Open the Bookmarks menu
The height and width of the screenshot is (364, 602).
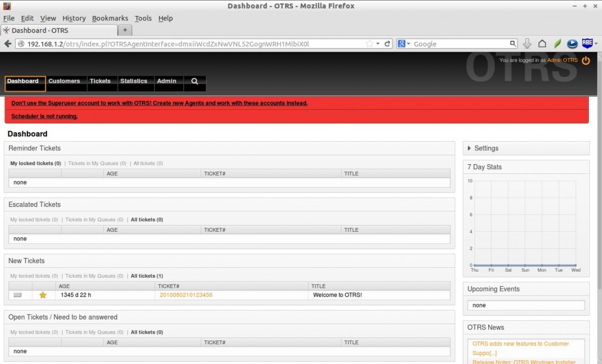point(109,18)
